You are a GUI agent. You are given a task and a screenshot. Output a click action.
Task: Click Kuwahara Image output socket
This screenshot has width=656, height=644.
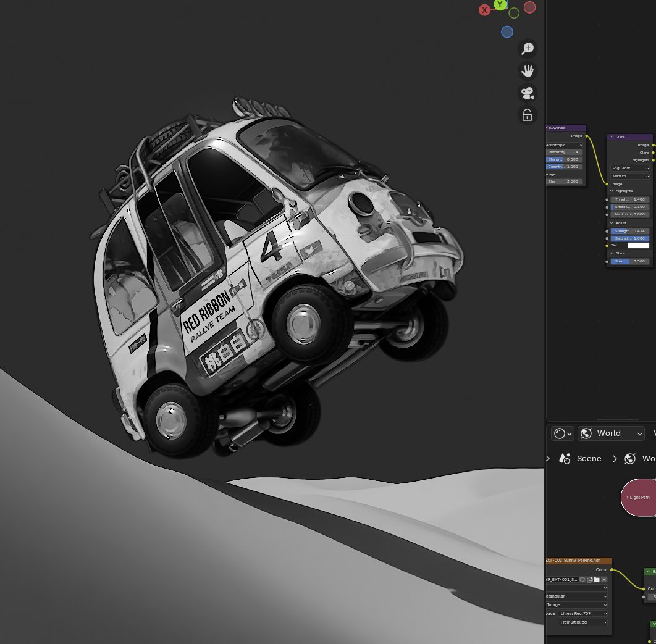pos(587,136)
